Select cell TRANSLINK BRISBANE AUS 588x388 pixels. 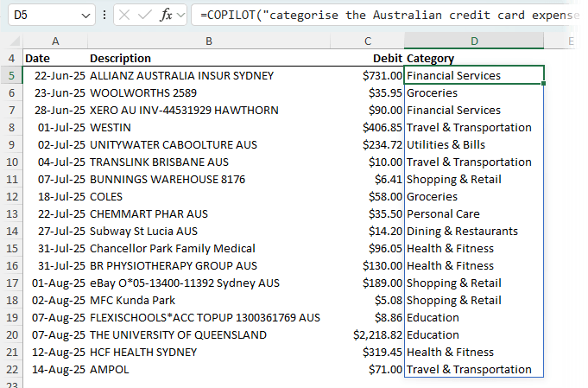[x=209, y=162]
